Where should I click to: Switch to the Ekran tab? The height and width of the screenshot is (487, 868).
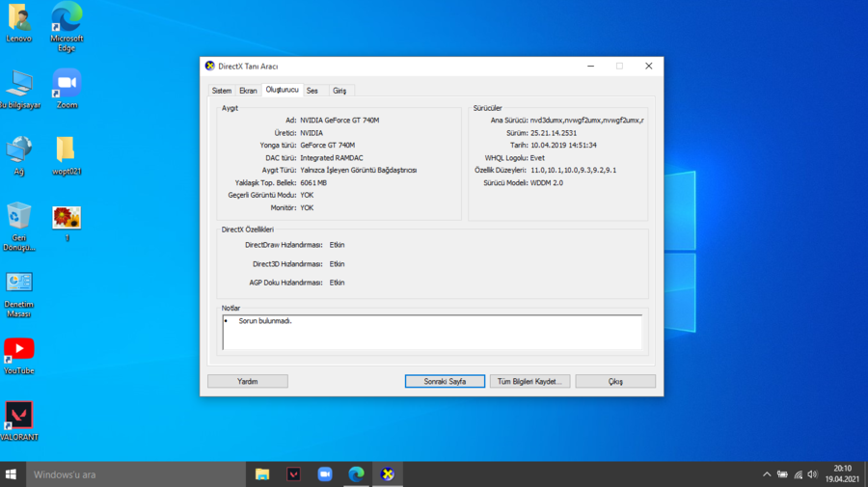248,91
